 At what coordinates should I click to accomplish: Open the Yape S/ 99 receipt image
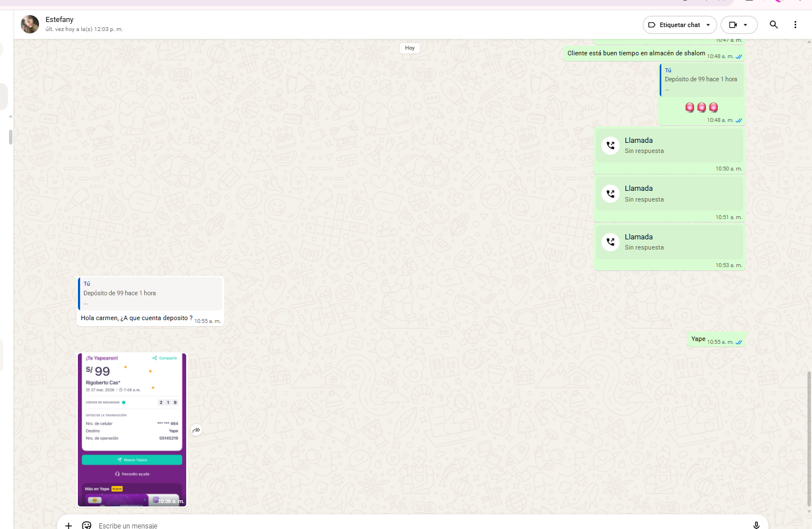132,429
